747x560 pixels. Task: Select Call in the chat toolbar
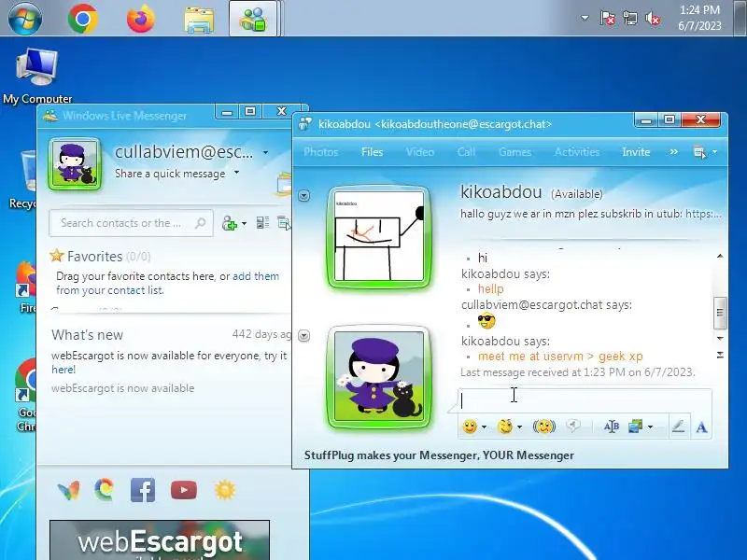(466, 152)
